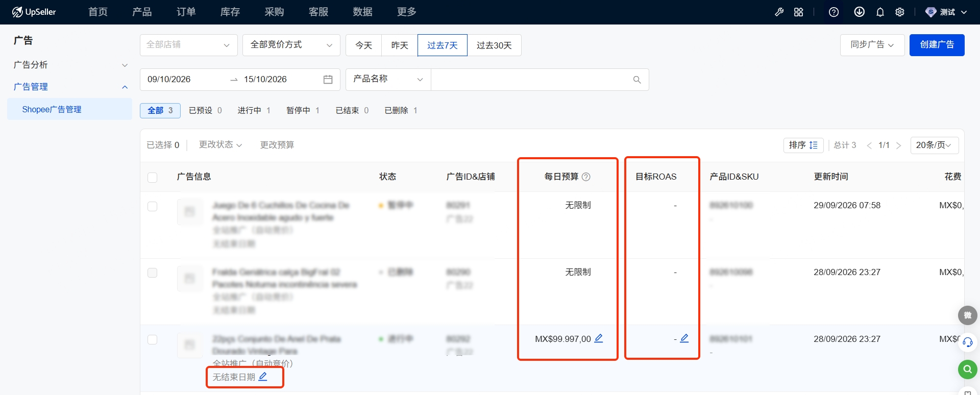980x395 pixels.
Task: Open the customer service top menu
Action: (x=318, y=12)
